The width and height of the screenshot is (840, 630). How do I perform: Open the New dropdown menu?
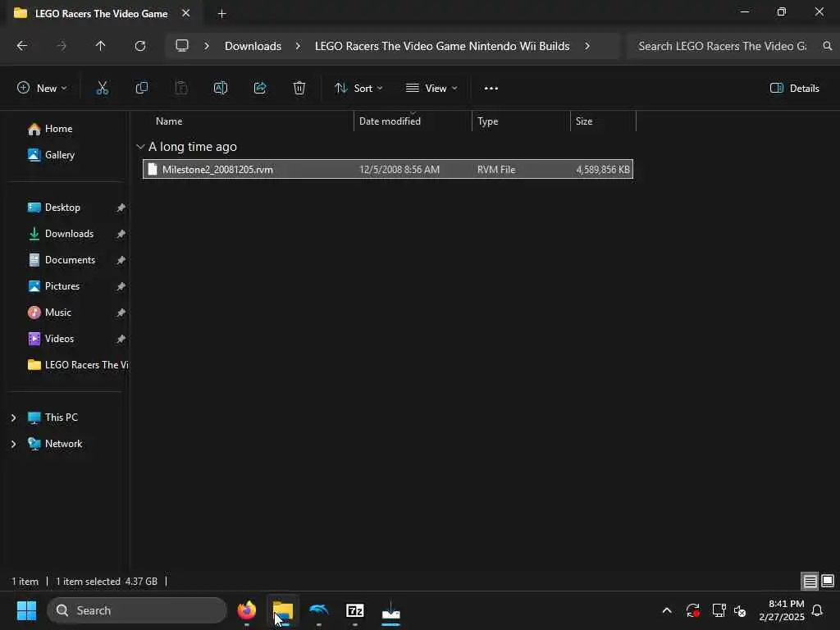pyautogui.click(x=42, y=89)
